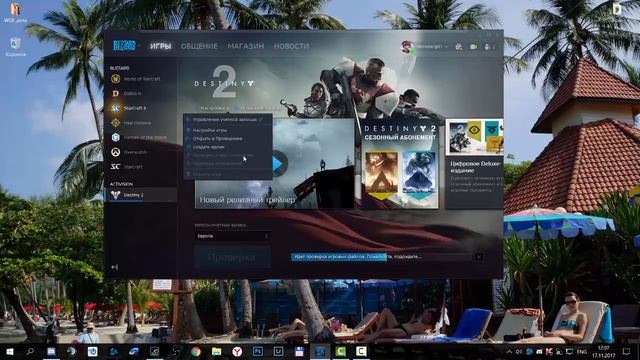640x360 pixels.
Task: Open the Настройки dropdown under Destiny logo
Action: (x=214, y=108)
